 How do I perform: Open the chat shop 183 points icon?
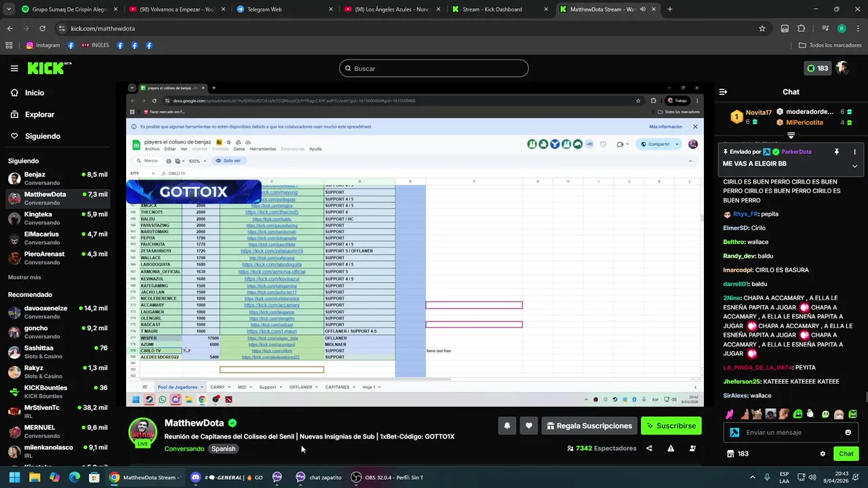click(737, 454)
